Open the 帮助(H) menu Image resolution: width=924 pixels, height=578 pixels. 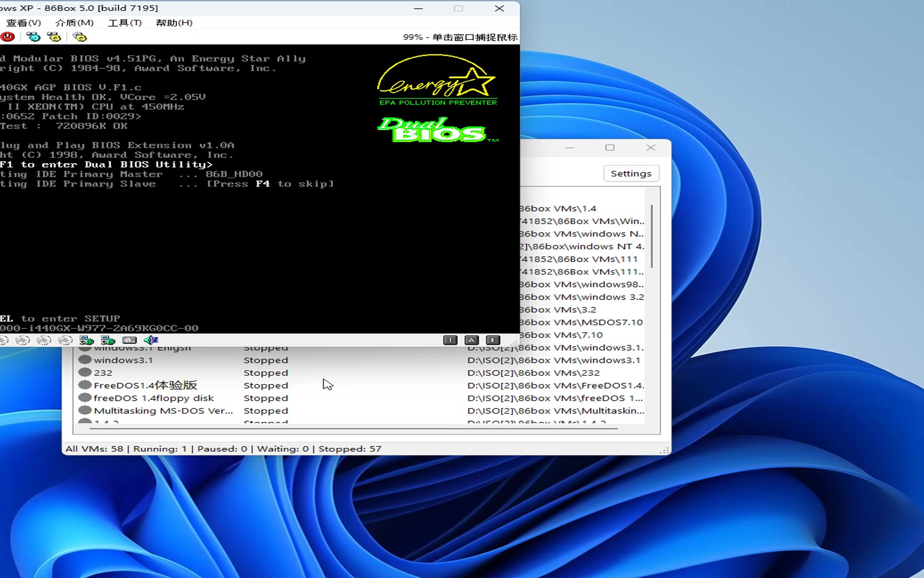(174, 22)
